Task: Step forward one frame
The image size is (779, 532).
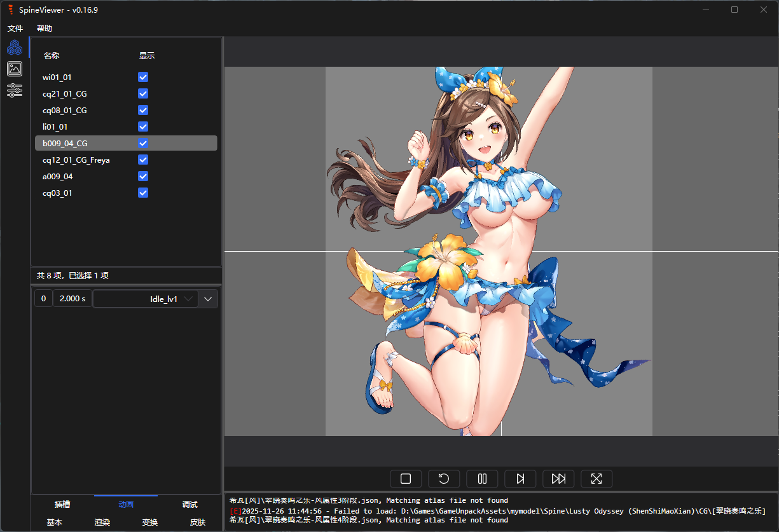Action: (520, 479)
